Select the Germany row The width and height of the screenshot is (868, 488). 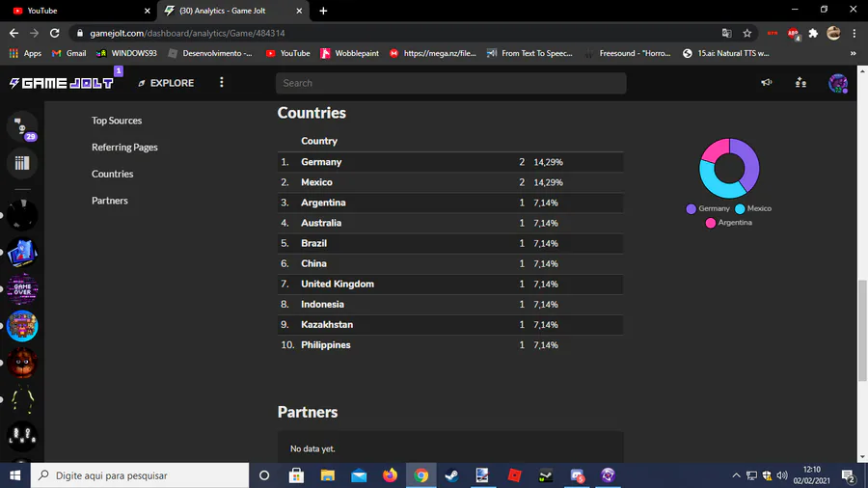pyautogui.click(x=450, y=162)
